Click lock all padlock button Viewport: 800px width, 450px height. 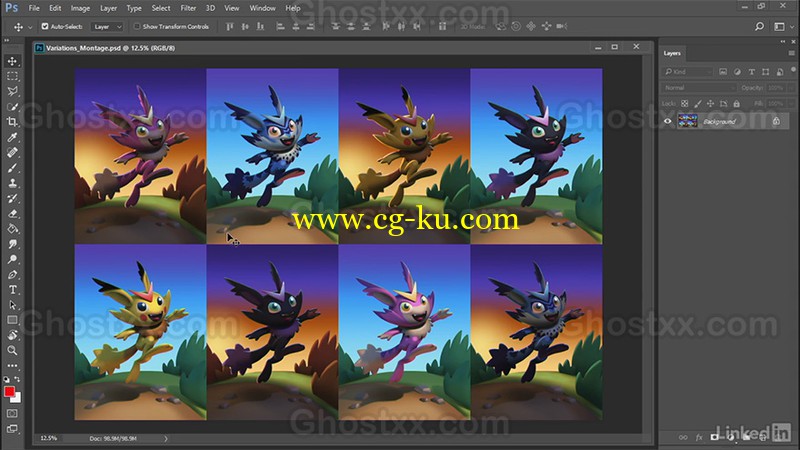[x=736, y=104]
